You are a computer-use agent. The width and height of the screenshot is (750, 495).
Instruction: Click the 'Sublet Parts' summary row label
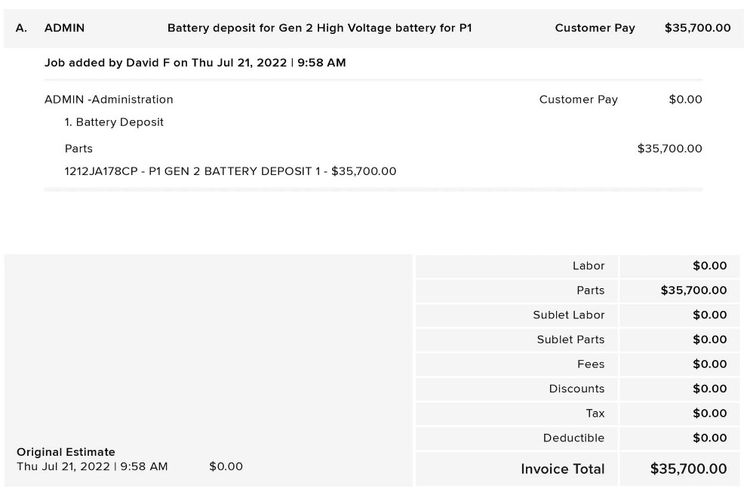click(x=570, y=340)
